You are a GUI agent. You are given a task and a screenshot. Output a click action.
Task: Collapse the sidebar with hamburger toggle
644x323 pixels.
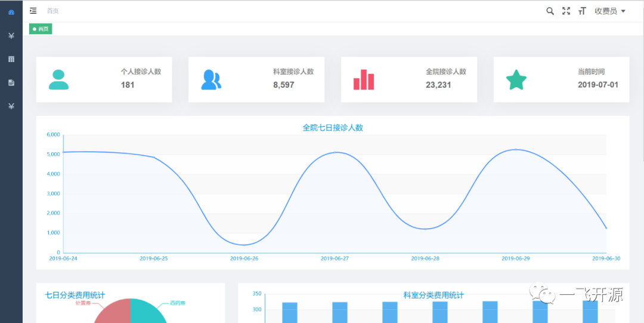click(33, 11)
